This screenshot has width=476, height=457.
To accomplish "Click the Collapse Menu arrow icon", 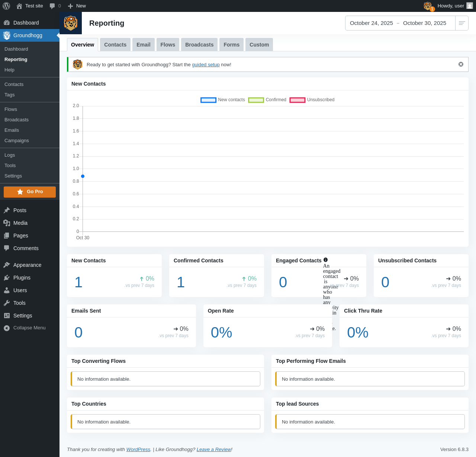I will 7,328.
